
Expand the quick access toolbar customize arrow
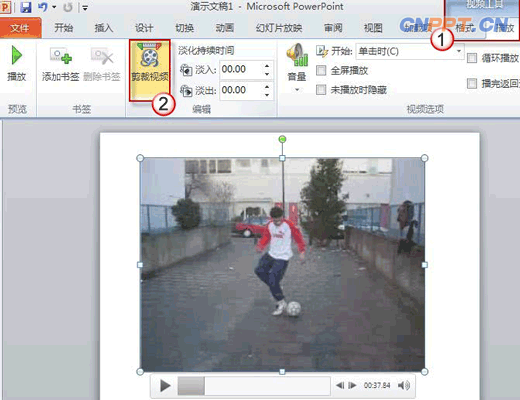click(x=85, y=8)
